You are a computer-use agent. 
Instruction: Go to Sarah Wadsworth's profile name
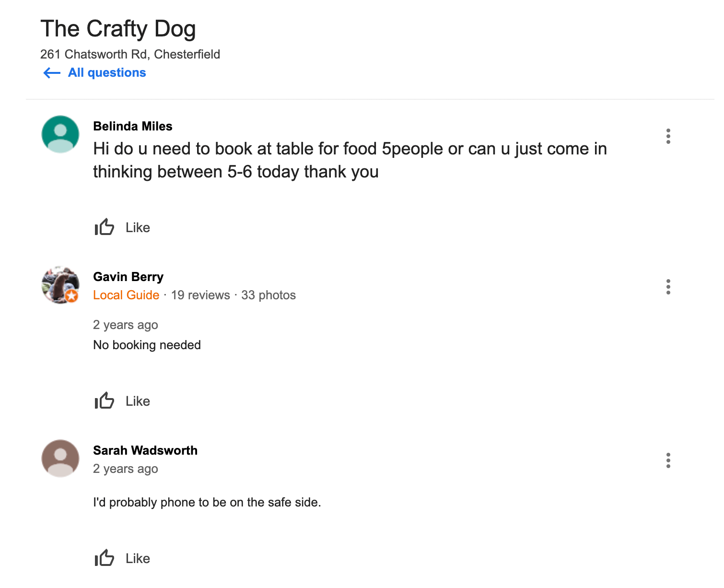(145, 450)
